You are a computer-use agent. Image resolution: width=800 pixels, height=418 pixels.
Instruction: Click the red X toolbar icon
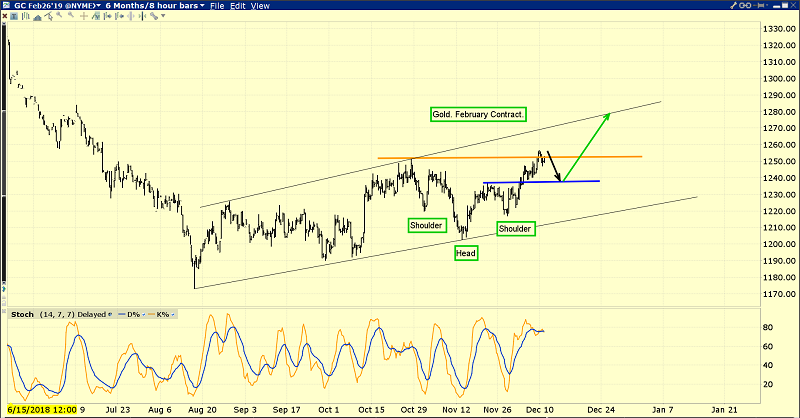[x=5, y=16]
